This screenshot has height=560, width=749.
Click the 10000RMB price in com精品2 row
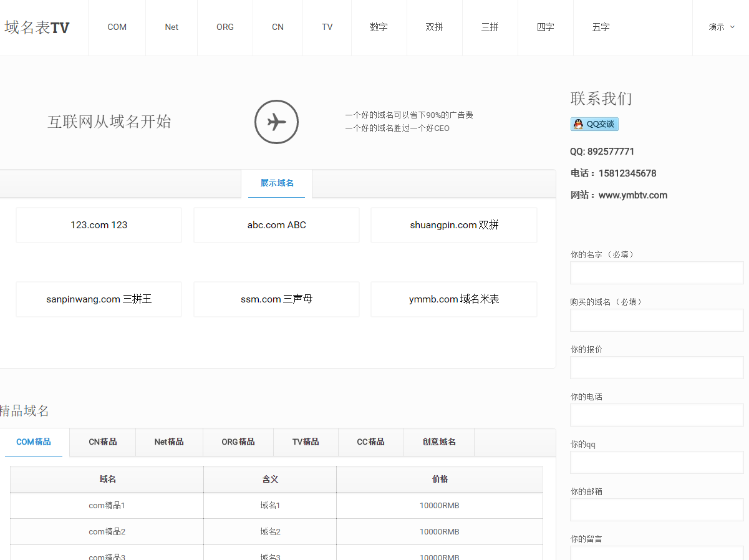(440, 532)
